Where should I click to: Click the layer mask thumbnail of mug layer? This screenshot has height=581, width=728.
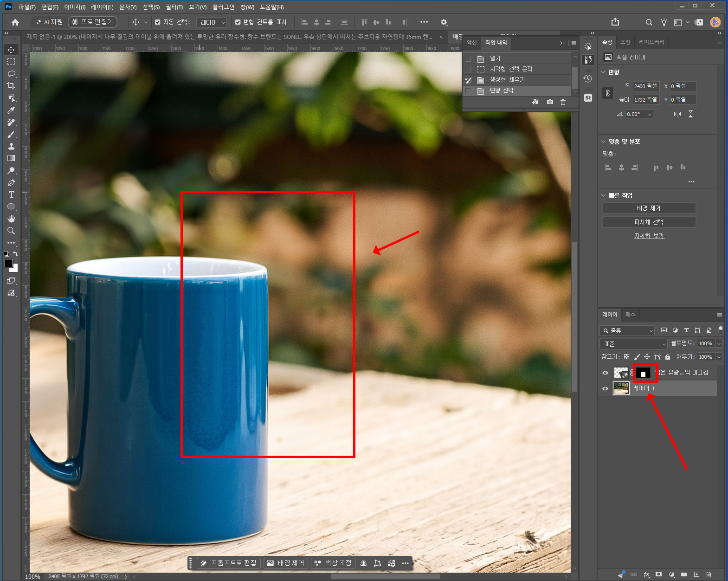coord(643,373)
